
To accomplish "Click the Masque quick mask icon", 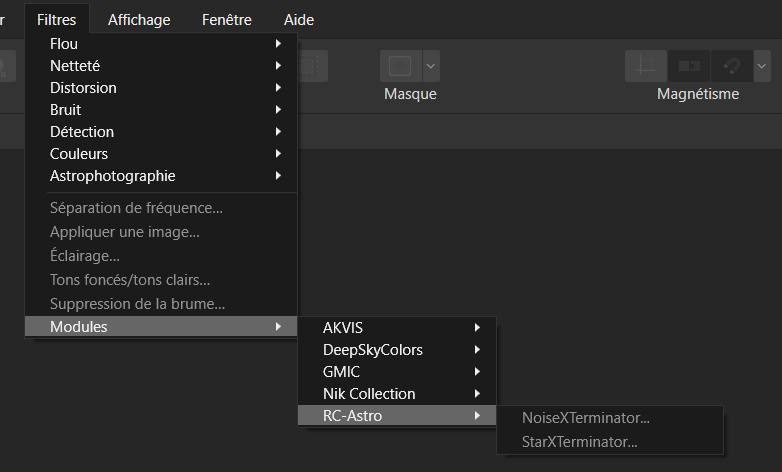I will coord(400,66).
